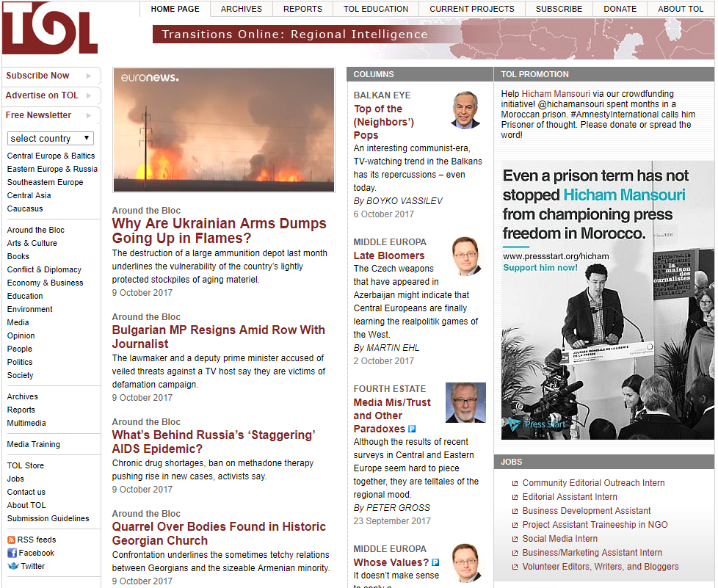The height and width of the screenshot is (588, 718).
Task: Go to Environment category
Action: [x=30, y=310]
